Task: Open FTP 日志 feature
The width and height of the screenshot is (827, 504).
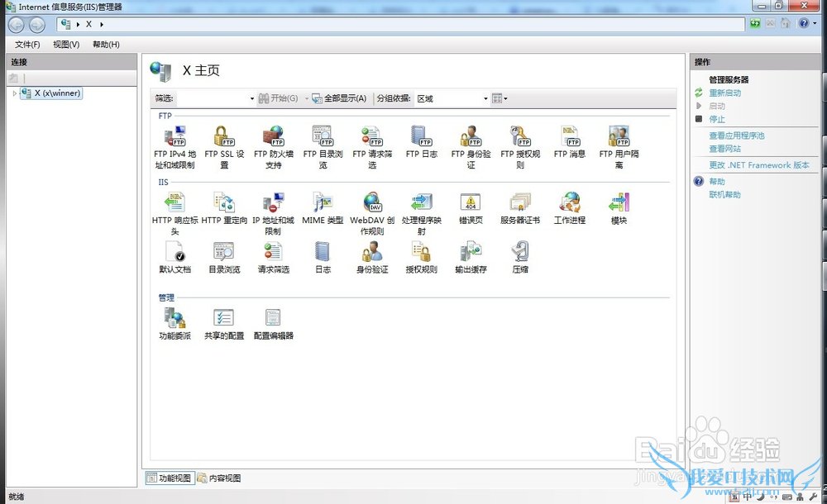Action: click(x=422, y=142)
